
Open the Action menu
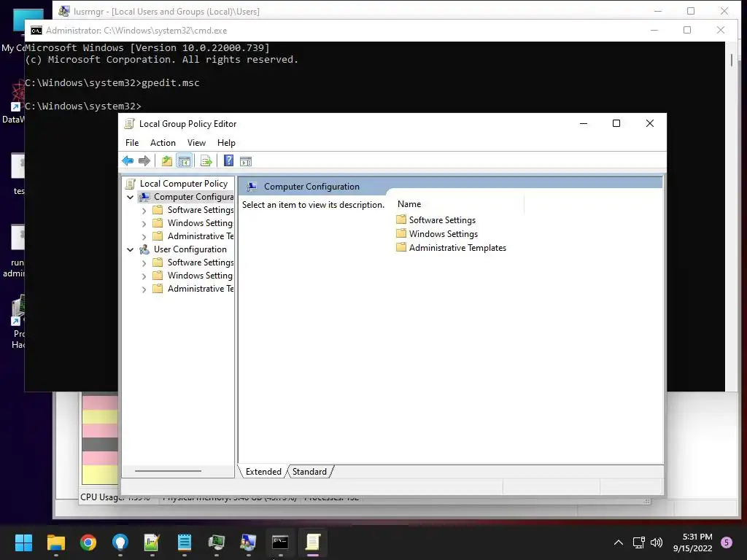coord(163,143)
